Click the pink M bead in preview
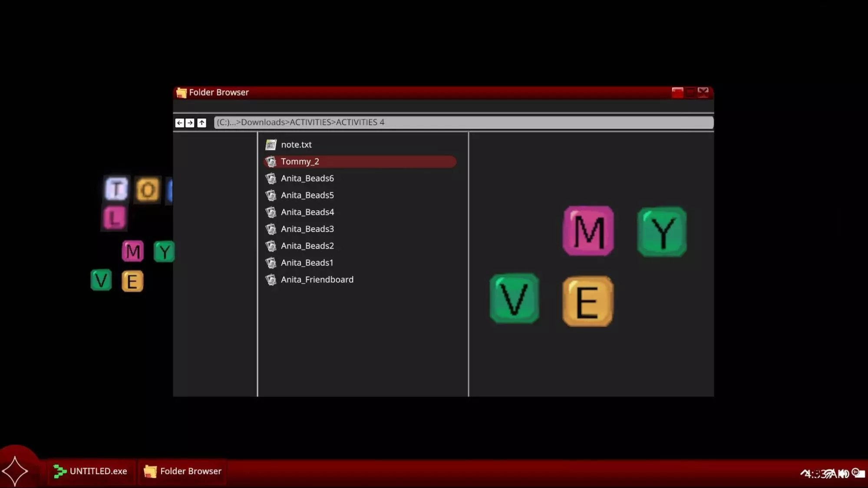This screenshot has height=488, width=868. pos(588,231)
